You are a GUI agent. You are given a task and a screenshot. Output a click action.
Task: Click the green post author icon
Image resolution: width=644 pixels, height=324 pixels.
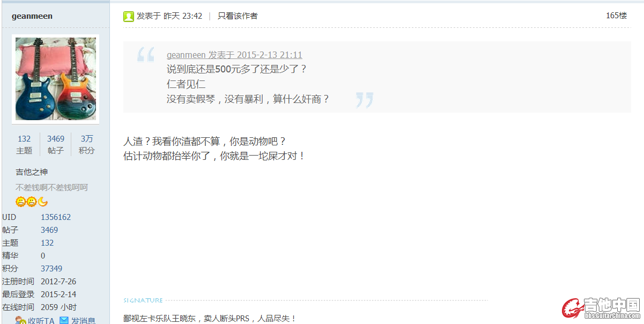click(129, 17)
